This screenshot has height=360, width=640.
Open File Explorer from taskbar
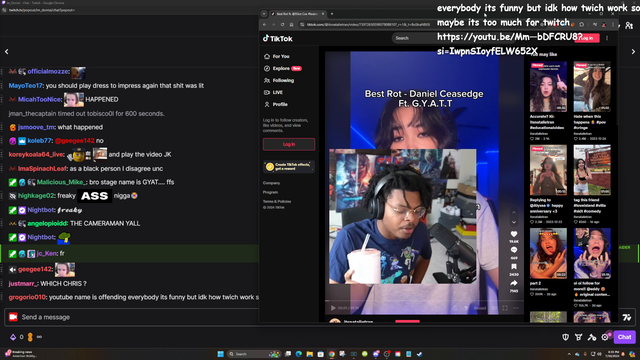[x=309, y=354]
